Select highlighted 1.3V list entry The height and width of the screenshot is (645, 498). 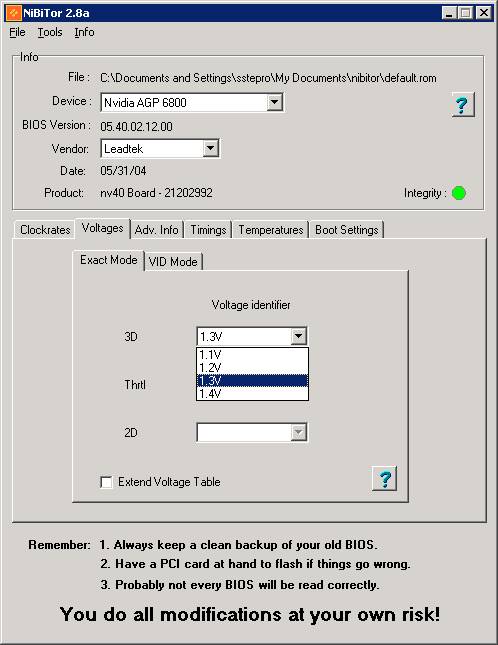click(x=252, y=381)
